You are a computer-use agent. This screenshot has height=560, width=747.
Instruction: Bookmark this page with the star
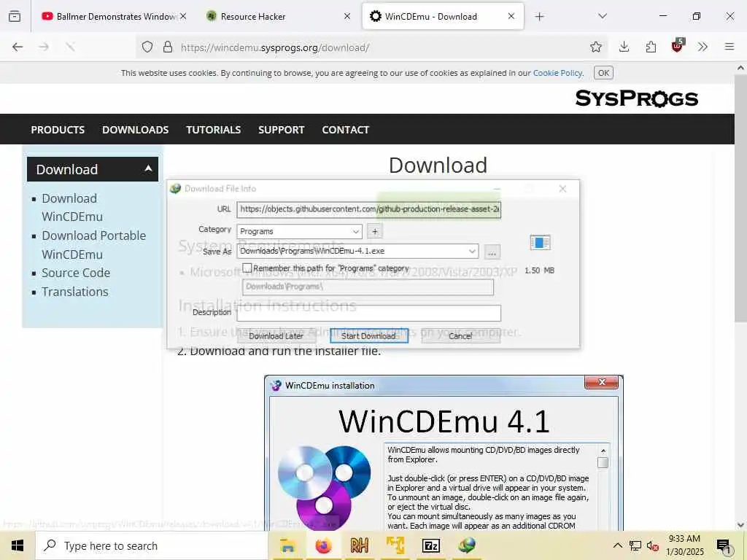point(595,47)
